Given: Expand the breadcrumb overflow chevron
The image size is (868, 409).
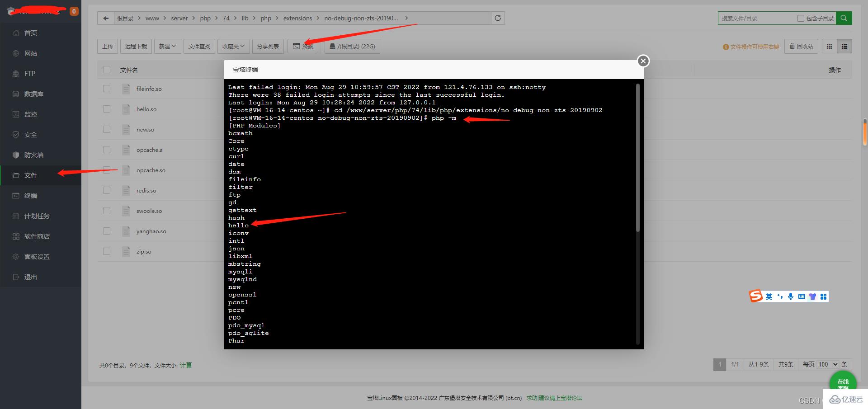Looking at the screenshot, I should point(407,18).
